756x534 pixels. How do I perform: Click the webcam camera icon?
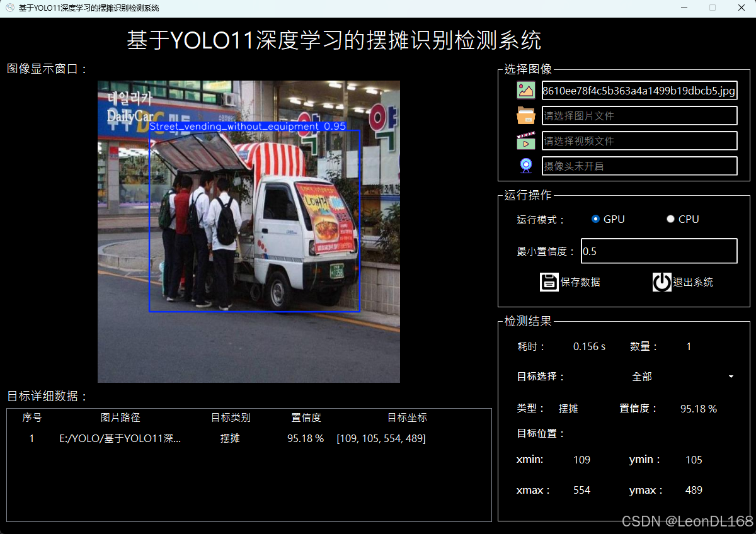(526, 166)
